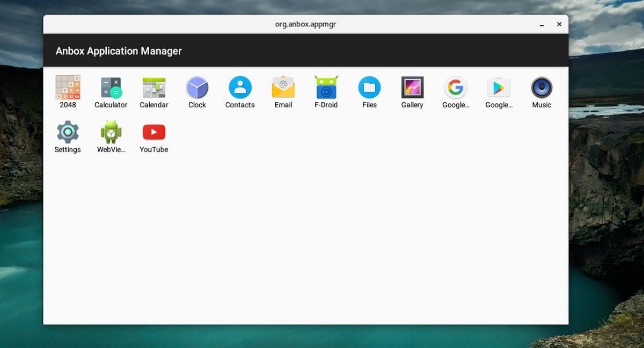Viewport: 644px width, 348px height.
Task: Open the Calendar app
Action: 154,88
